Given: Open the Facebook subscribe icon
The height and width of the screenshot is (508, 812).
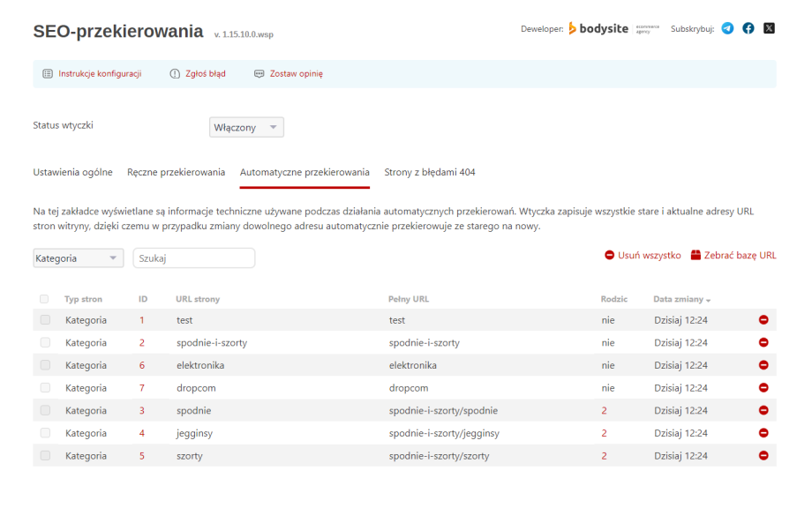Looking at the screenshot, I should (x=748, y=28).
